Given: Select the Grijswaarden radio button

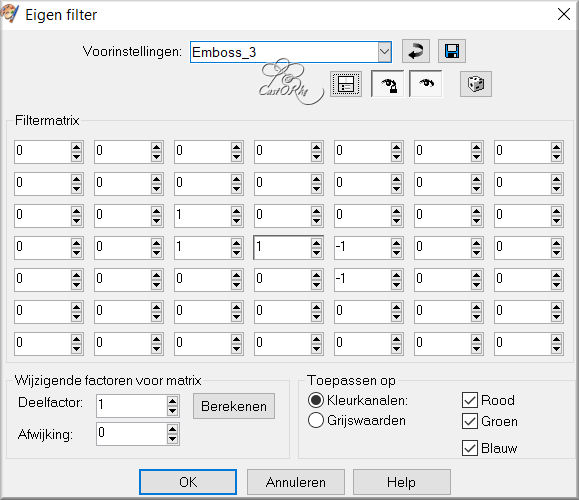Looking at the screenshot, I should point(316,421).
